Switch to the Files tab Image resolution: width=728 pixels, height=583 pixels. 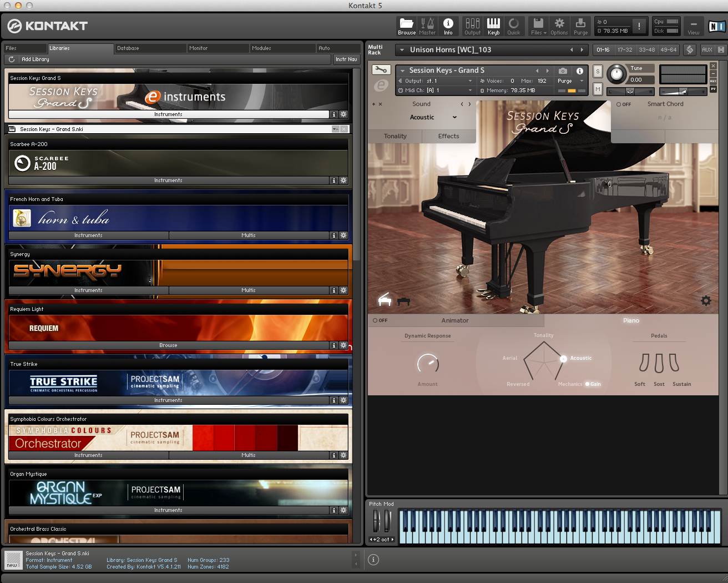24,48
